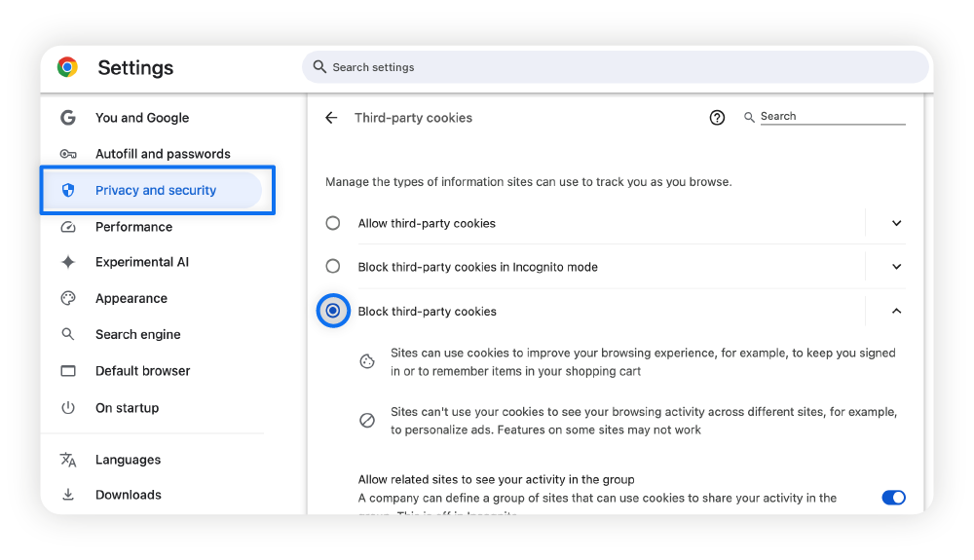Viewport: 974px width, 560px height.
Task: Open Default browser settings
Action: pos(142,371)
